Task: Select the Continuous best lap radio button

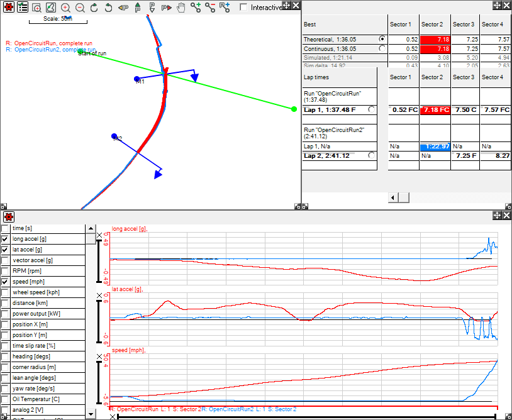Action: click(382, 48)
